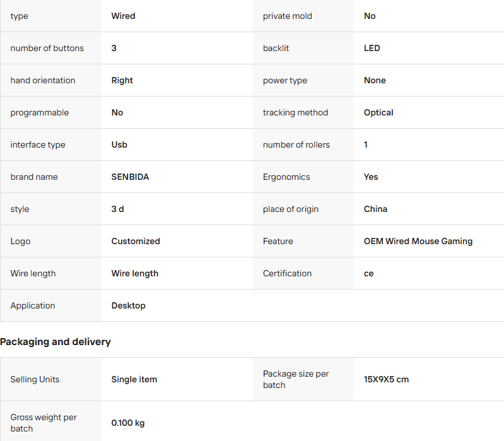Click the 'ce' certification value
This screenshot has width=504, height=441.
(368, 274)
